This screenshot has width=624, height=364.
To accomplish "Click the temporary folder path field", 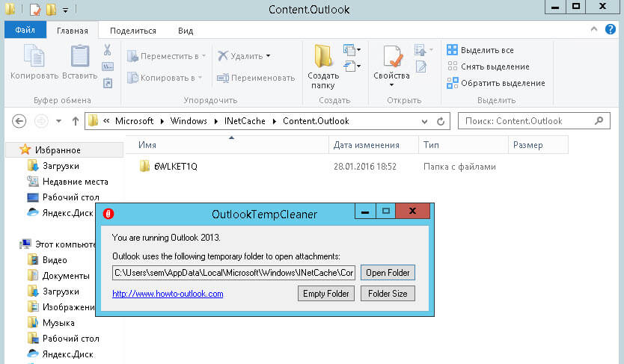I will [x=233, y=273].
